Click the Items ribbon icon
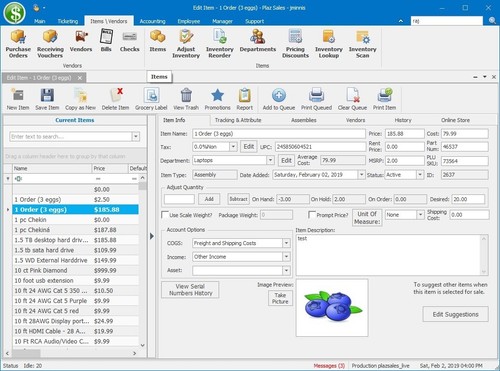Screen dimensions: 500x371 (157, 41)
